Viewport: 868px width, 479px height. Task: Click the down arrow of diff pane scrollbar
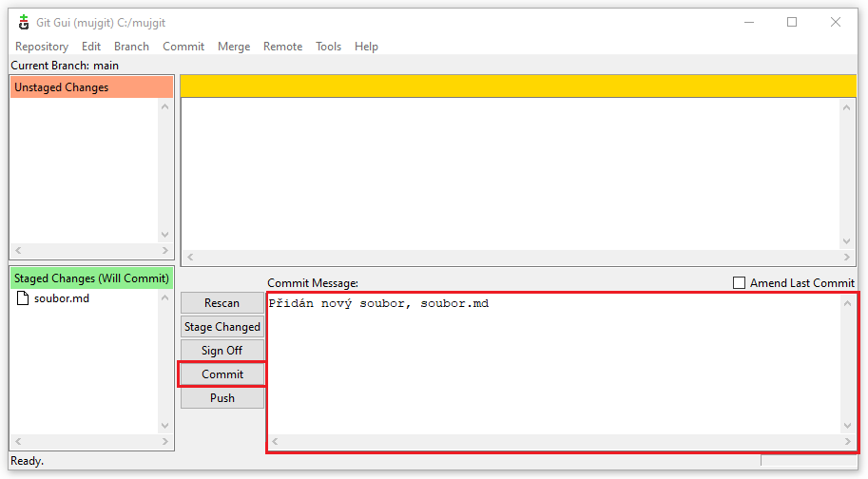click(x=846, y=241)
